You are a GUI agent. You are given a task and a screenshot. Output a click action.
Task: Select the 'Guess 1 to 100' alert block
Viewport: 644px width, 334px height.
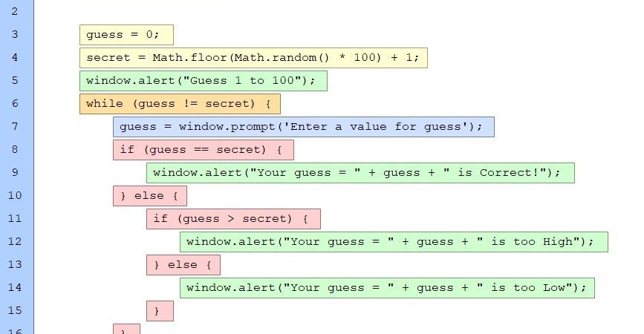[x=203, y=81]
